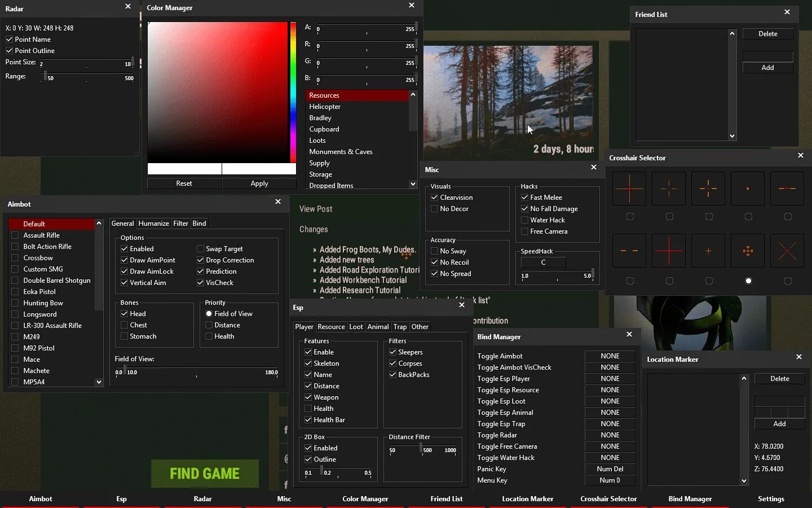Pick the small orange plus crosshair preview

(x=708, y=251)
